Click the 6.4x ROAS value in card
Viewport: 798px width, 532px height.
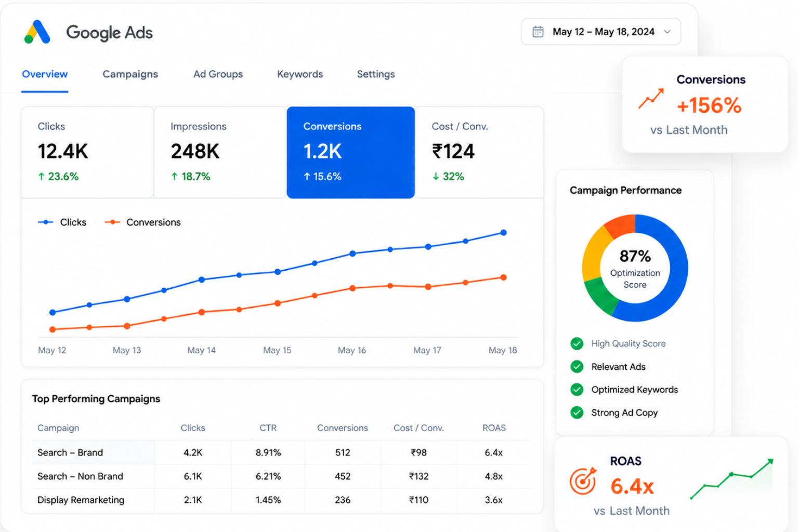click(632, 487)
